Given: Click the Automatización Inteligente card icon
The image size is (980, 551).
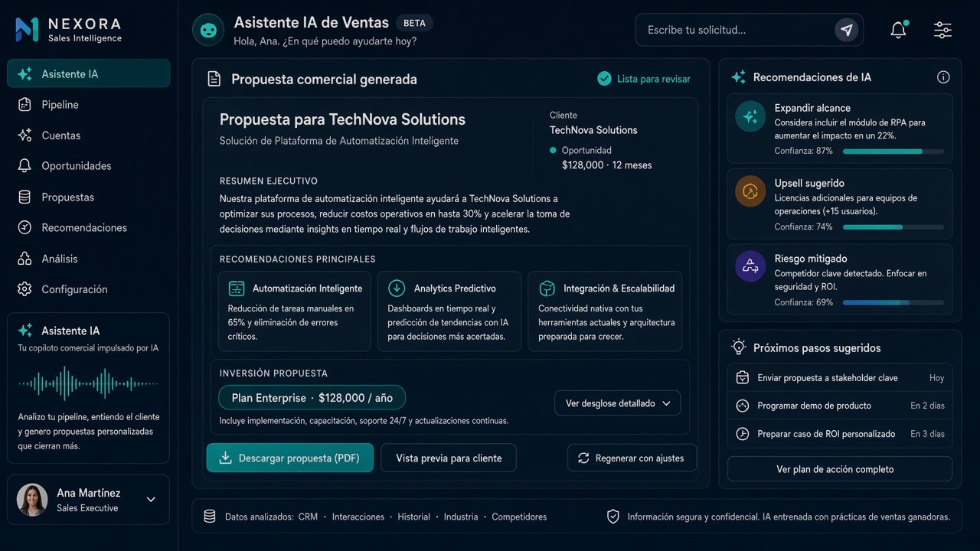Looking at the screenshot, I should [x=237, y=289].
